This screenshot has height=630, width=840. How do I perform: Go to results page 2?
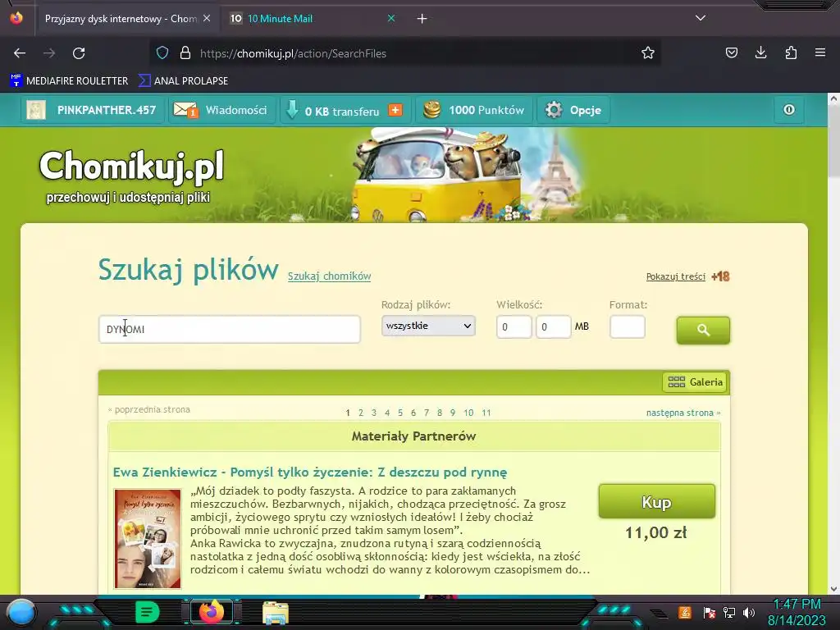[361, 413]
